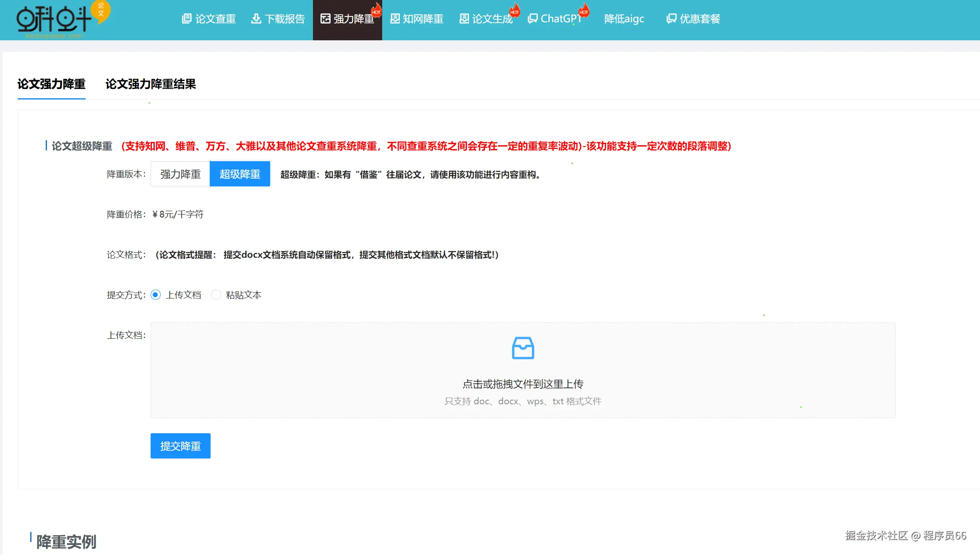980x555 pixels.
Task: Choose the 超级降重 version
Action: 240,174
